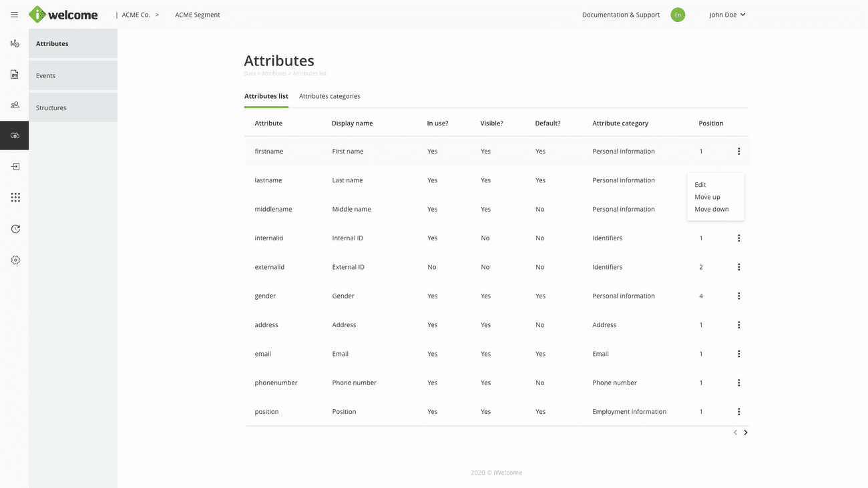
Task: Click the login arrow sidebar icon
Action: (15, 167)
